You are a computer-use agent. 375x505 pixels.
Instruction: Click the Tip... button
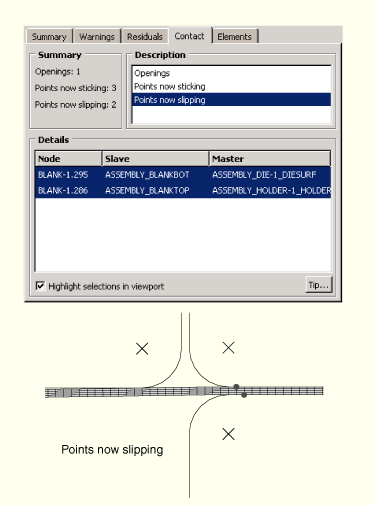[x=319, y=285]
